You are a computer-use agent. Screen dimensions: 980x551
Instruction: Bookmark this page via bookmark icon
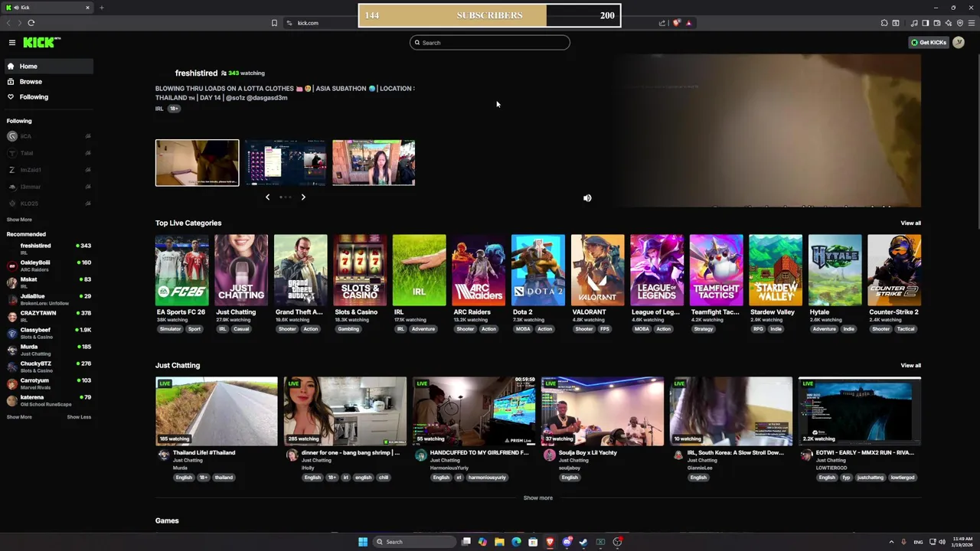pos(274,23)
